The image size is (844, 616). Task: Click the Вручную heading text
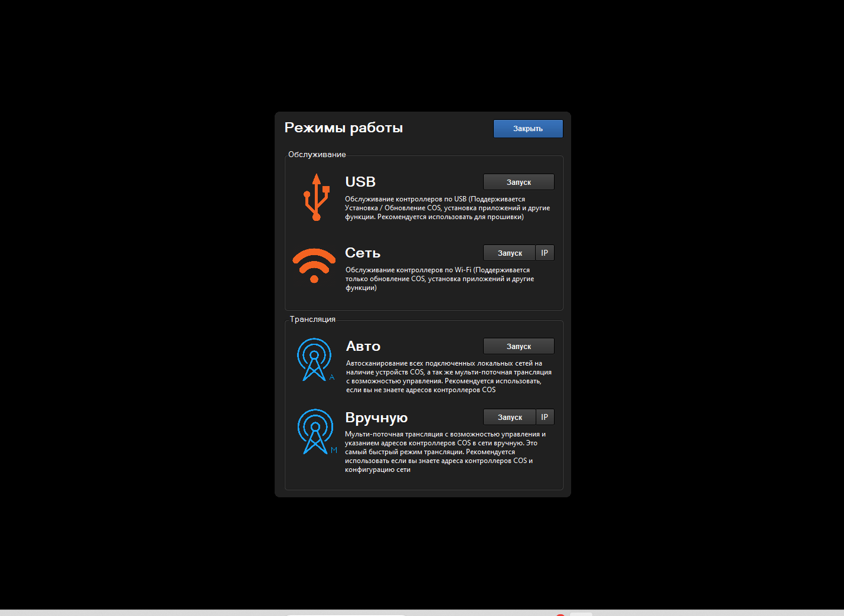(x=376, y=418)
